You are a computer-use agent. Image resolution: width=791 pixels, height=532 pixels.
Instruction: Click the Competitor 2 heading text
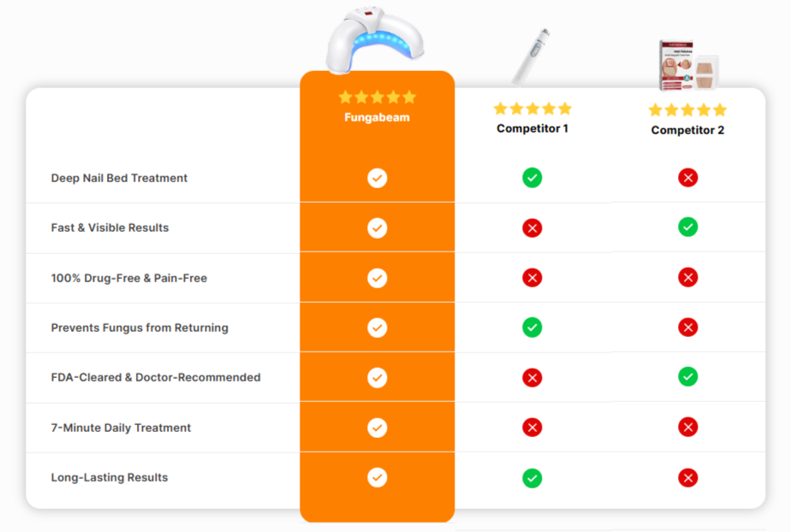[687, 130]
